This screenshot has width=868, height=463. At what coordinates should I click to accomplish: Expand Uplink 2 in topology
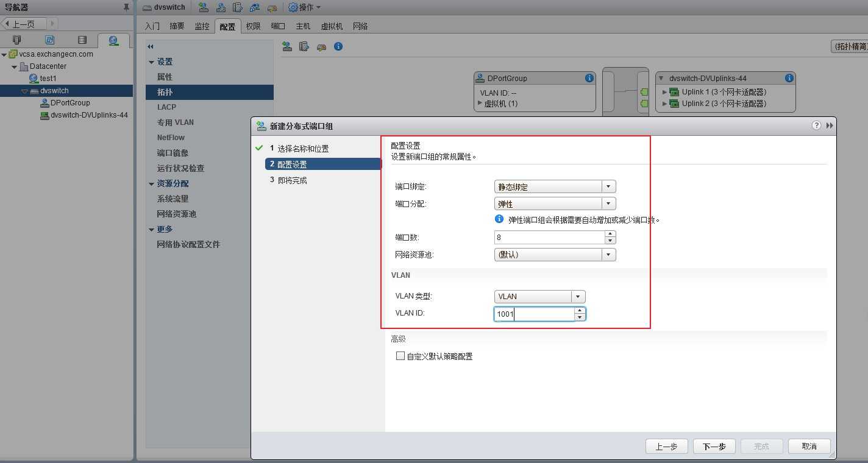pos(665,104)
